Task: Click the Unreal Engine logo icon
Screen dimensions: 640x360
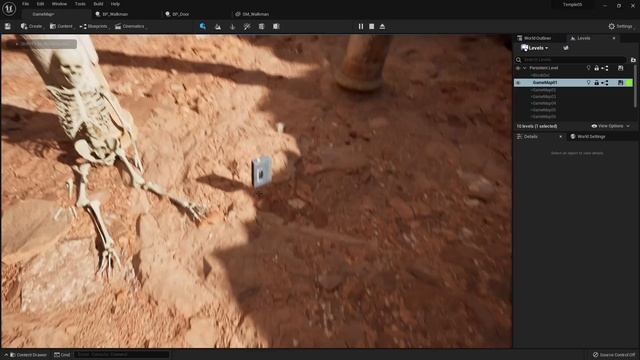Action: point(9,8)
